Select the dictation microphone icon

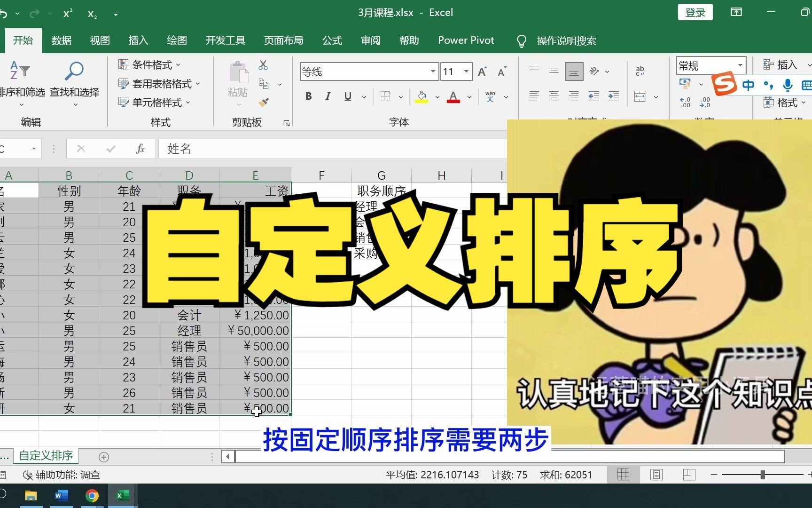788,86
